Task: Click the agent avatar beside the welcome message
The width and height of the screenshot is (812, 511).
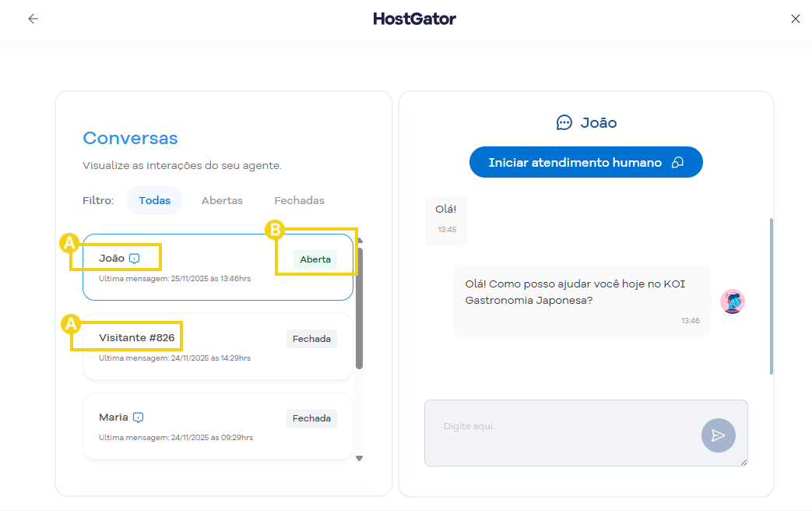Action: click(732, 301)
